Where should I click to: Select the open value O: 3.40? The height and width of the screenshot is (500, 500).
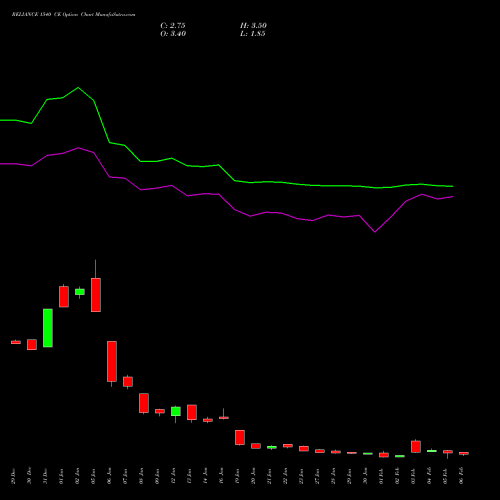point(173,34)
